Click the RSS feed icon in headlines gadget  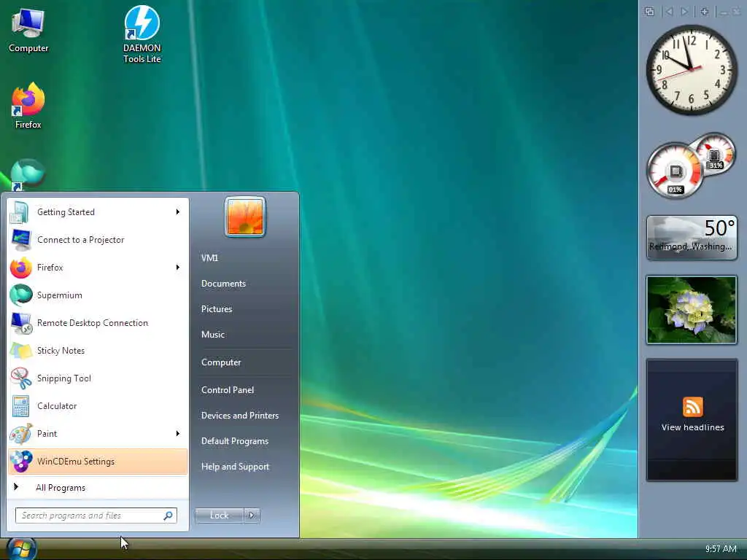(x=693, y=407)
